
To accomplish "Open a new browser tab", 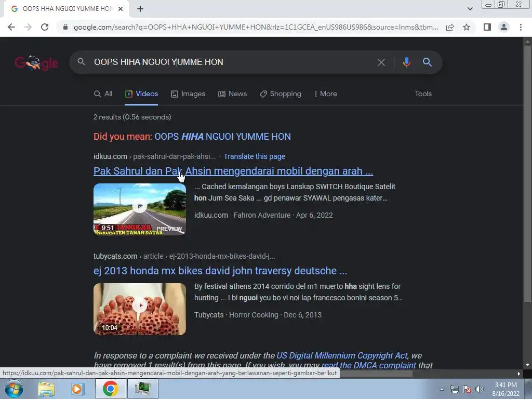I will (140, 9).
